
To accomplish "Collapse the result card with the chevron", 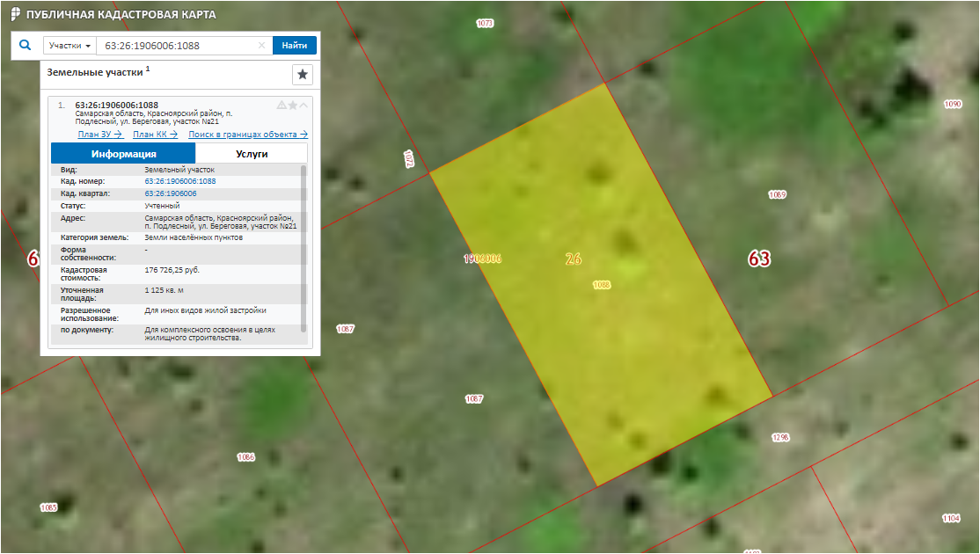I will (x=304, y=106).
